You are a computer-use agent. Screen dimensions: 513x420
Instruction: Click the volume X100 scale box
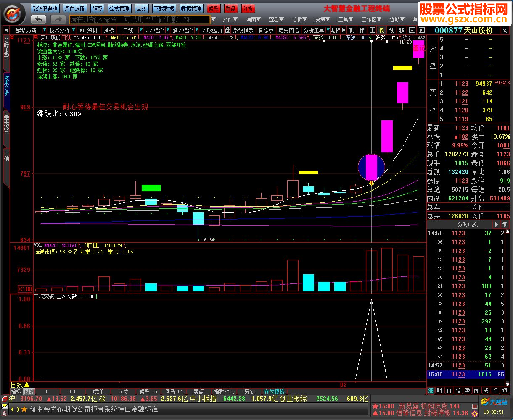[x=25, y=289]
